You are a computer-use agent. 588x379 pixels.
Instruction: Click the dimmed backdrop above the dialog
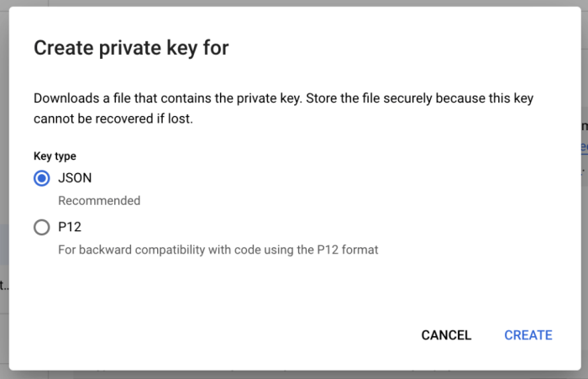coord(294,3)
